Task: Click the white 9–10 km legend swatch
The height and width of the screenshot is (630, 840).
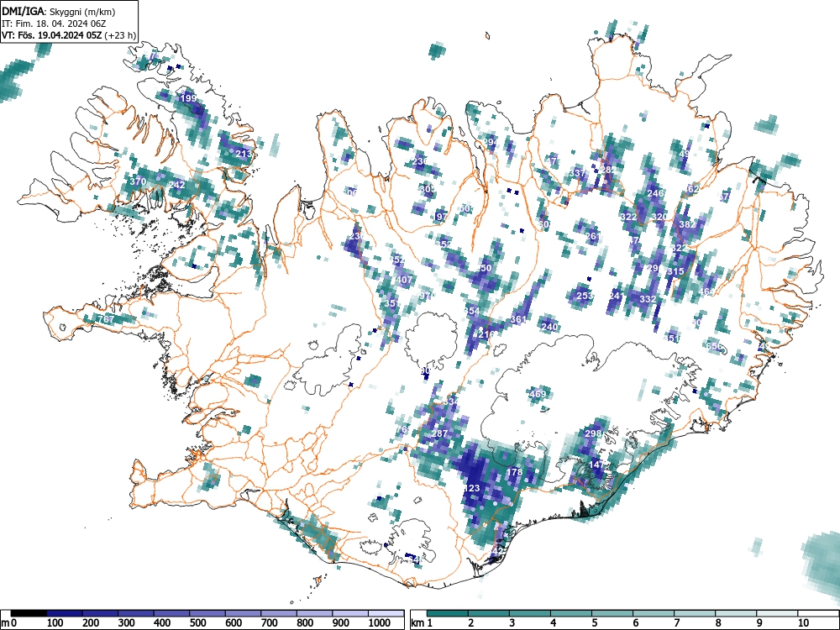Action: 777,613
